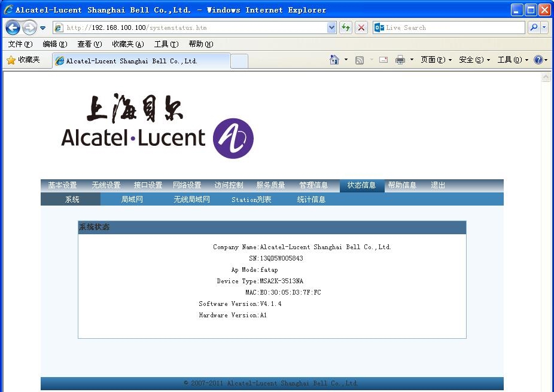Image resolution: width=554 pixels, height=392 pixels.
Task: Open the 工具(O) command bar menu
Action: pos(513,60)
